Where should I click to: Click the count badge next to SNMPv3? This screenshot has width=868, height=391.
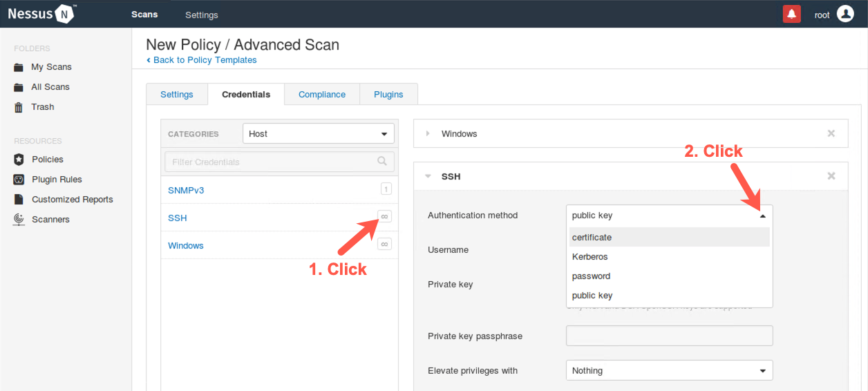click(386, 189)
